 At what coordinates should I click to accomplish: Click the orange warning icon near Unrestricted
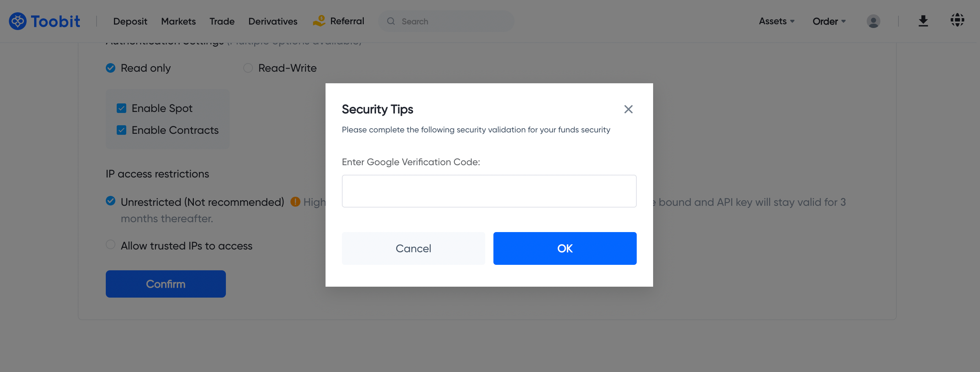point(296,202)
